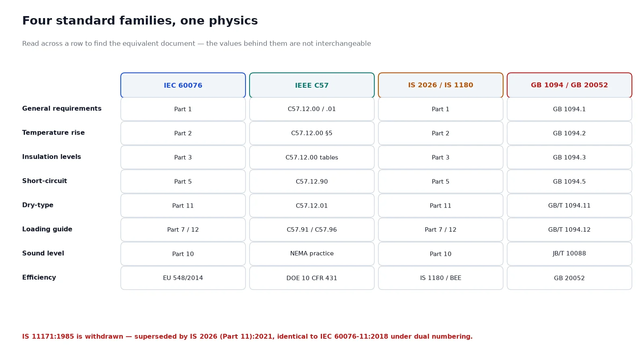Click the JB/T 10088 sound level cell
644x362 pixels.
570,254
